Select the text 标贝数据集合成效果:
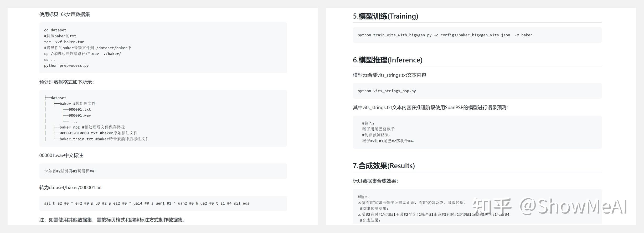Screen dimensions: 644x233 point(375,181)
